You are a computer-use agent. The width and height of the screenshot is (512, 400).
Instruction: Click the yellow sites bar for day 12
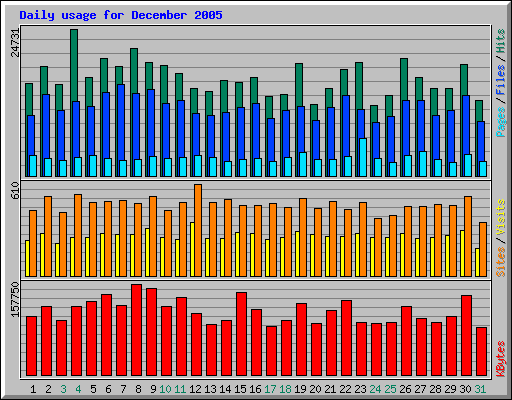[192, 249]
